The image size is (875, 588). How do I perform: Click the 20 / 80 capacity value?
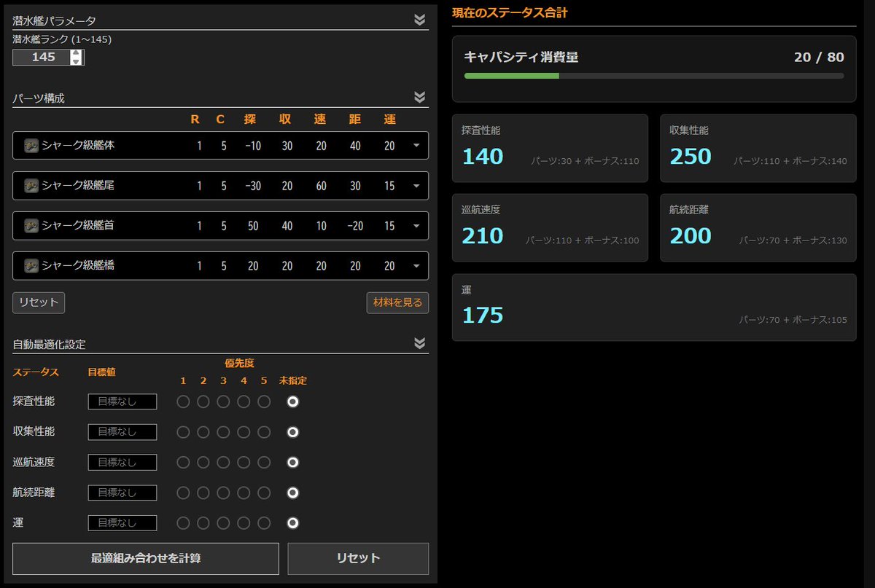819,57
